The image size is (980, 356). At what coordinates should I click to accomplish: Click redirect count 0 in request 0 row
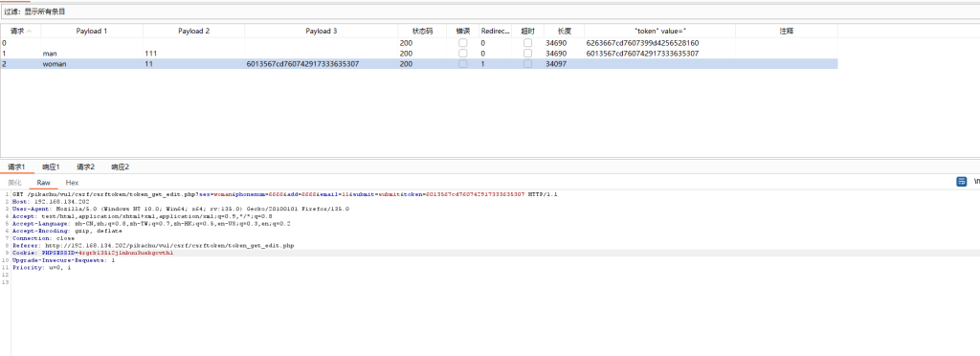pos(482,43)
